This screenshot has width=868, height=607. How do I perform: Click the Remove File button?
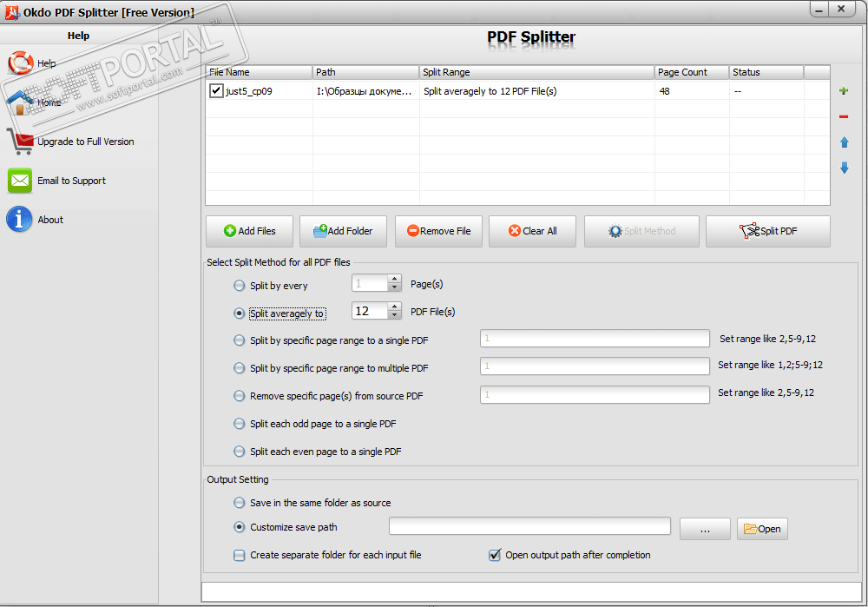click(438, 231)
